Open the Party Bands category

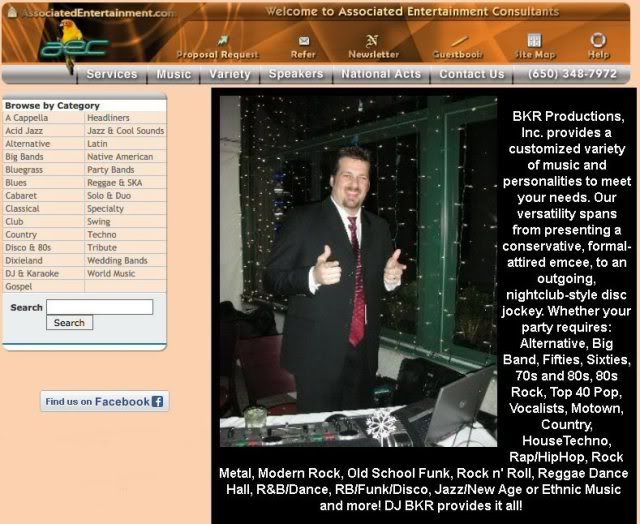tap(111, 170)
